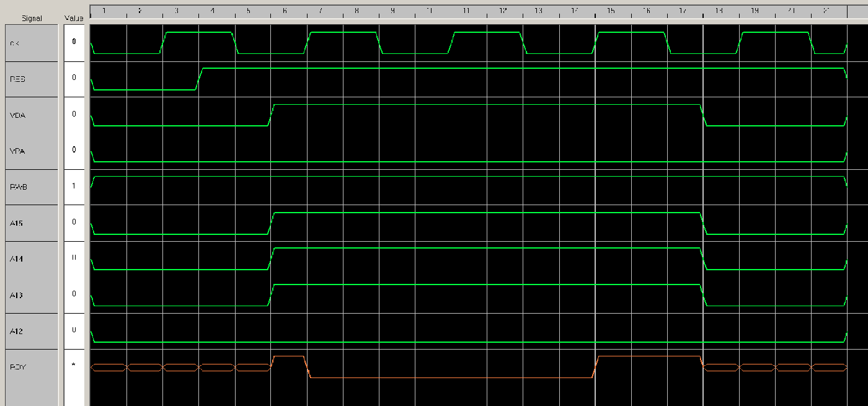Click time ruler at tick 15
Viewport: 868px width, 406px height.
[x=611, y=11]
